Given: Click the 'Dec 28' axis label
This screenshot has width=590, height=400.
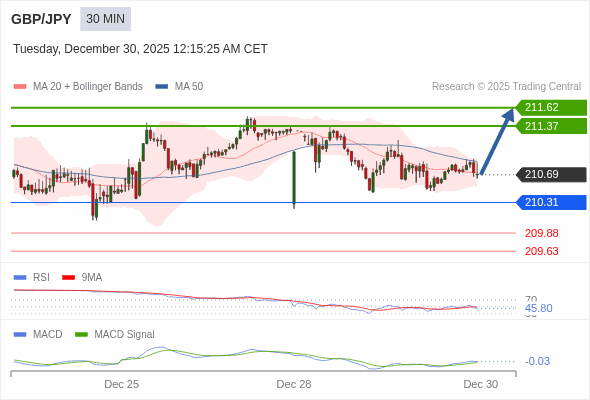Looking at the screenshot, I should (x=294, y=384).
